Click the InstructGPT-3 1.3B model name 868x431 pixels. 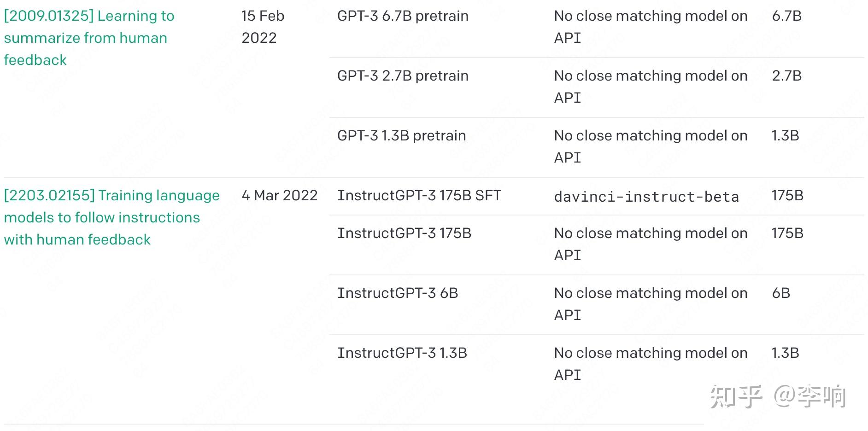tap(402, 353)
